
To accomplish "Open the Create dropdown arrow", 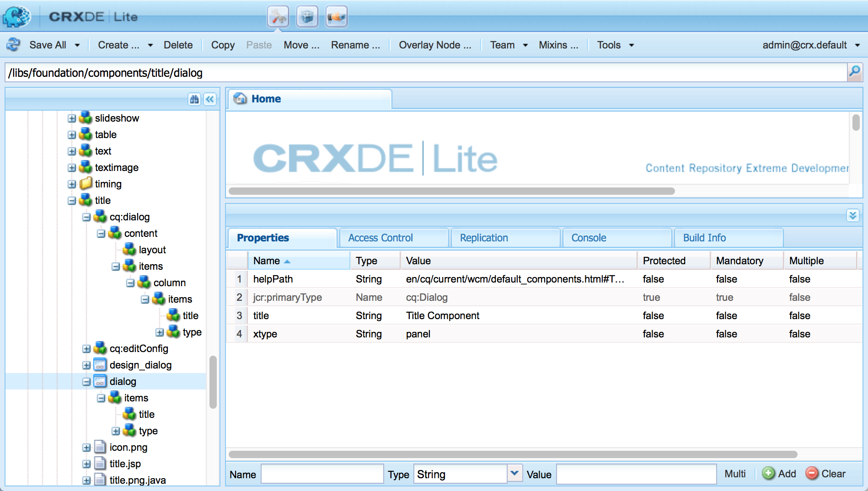I will 150,45.
